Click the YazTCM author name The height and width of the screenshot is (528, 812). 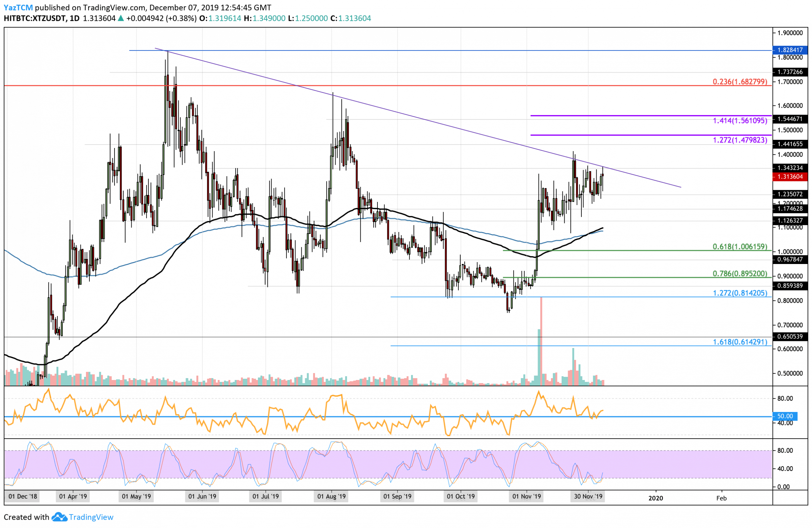[x=18, y=8]
